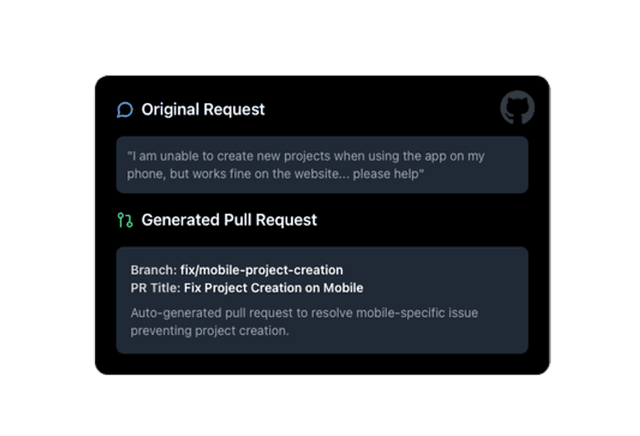Click the "PR Title:" label

(x=156, y=288)
